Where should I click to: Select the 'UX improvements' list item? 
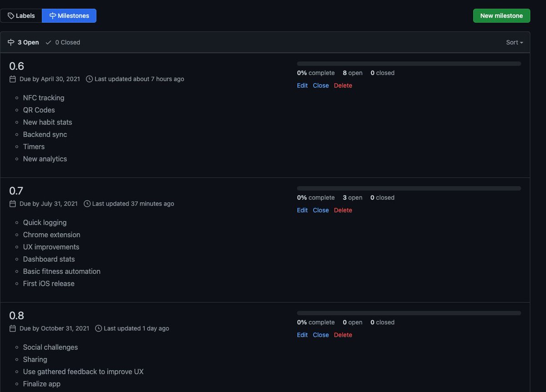(x=51, y=247)
